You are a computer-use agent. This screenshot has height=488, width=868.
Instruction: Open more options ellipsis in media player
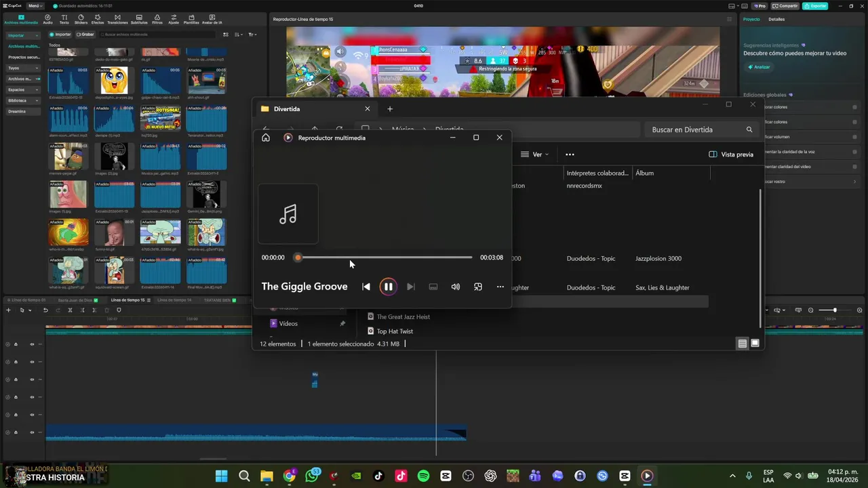[x=500, y=287]
